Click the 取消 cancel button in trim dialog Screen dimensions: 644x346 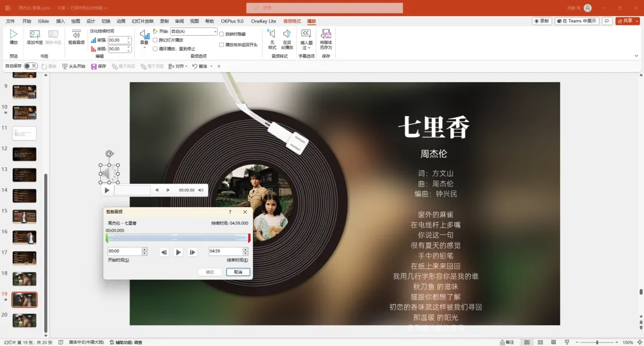pos(238,272)
